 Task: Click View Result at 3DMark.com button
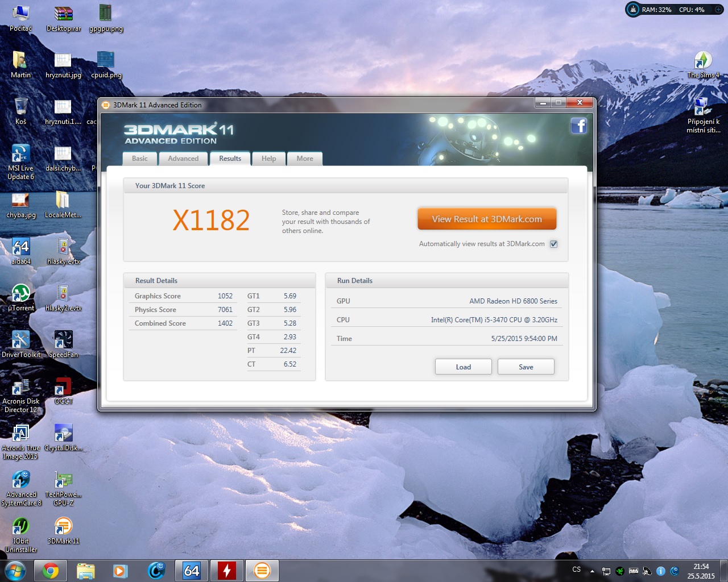click(x=487, y=219)
